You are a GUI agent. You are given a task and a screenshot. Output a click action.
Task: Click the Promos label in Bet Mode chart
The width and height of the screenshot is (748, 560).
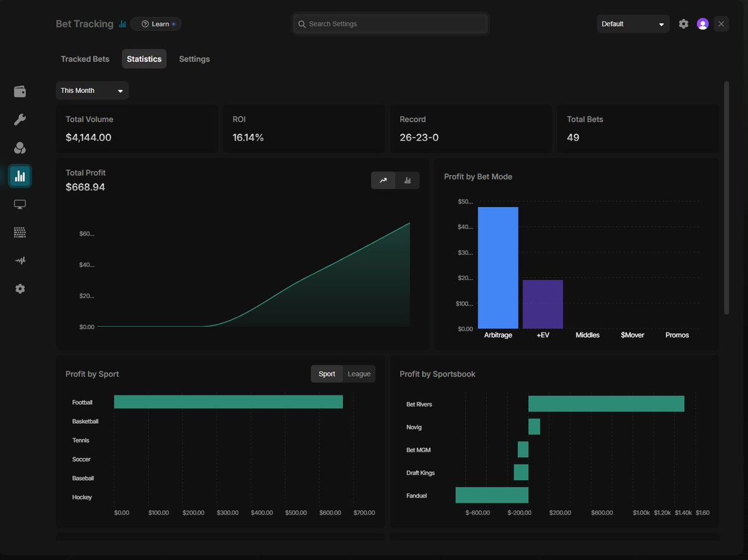677,335
